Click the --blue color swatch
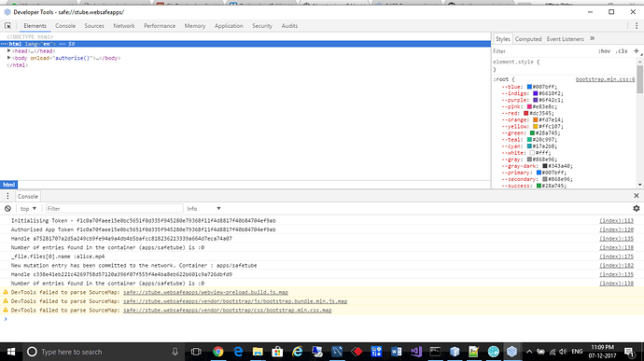This screenshot has width=644, height=361. pyautogui.click(x=529, y=87)
